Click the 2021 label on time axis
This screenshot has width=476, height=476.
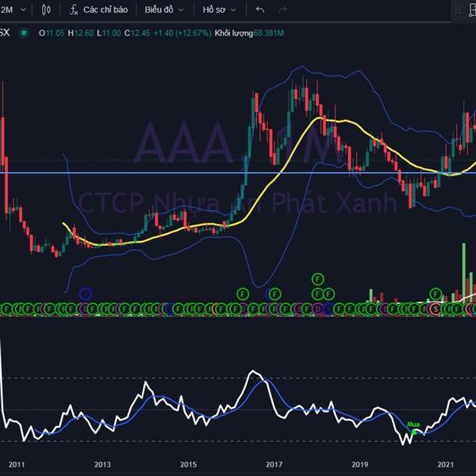point(446,464)
